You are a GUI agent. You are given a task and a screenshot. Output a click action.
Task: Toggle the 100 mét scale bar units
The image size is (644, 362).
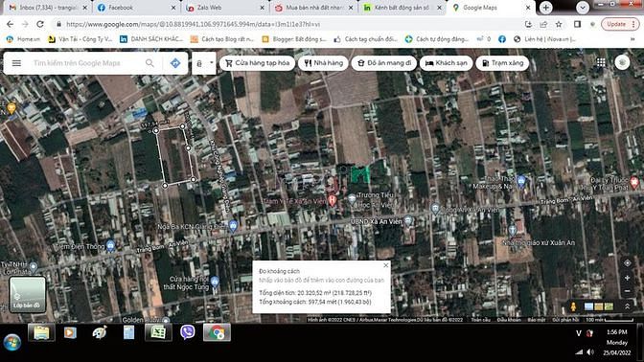point(609,320)
